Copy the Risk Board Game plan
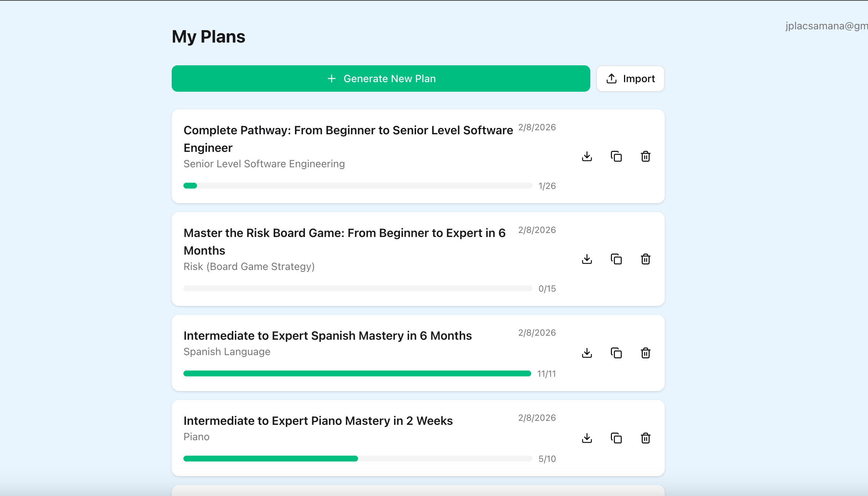Screen dimensions: 868x496 (616, 259)
